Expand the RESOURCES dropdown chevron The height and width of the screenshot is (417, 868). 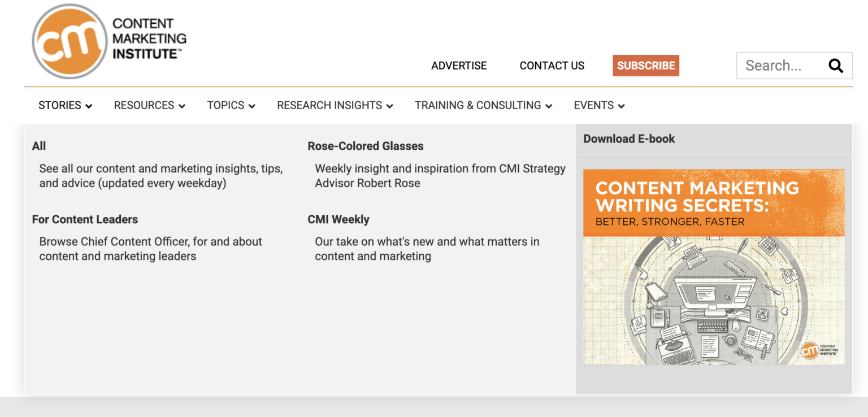click(x=182, y=106)
